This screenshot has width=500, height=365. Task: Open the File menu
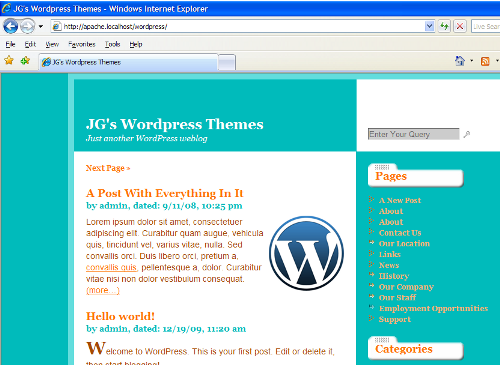click(10, 44)
